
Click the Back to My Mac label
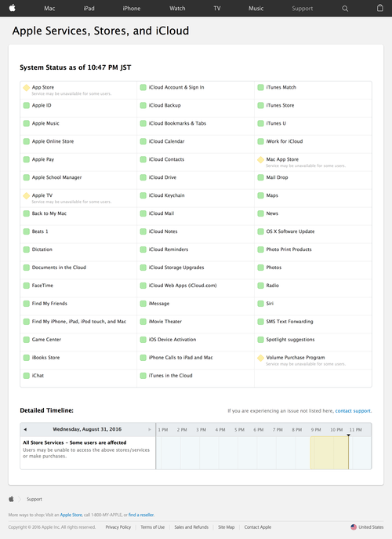tap(49, 213)
